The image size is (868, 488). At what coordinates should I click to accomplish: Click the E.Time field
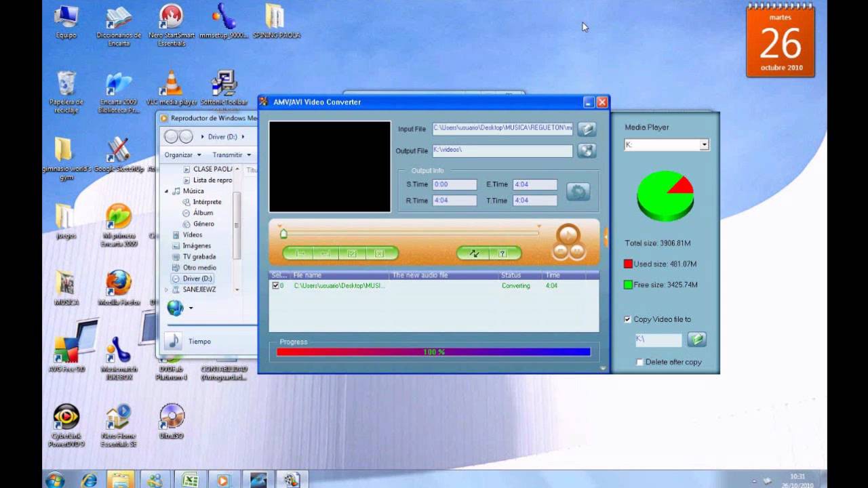tap(535, 184)
